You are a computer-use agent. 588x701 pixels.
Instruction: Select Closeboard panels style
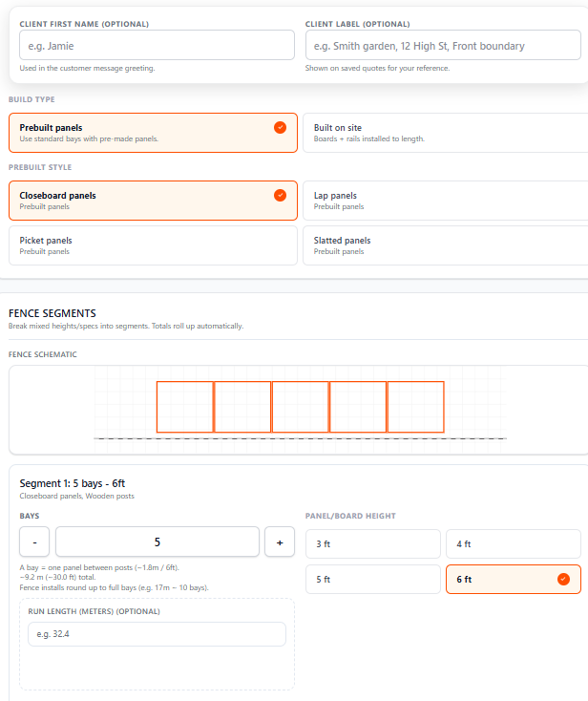point(153,201)
